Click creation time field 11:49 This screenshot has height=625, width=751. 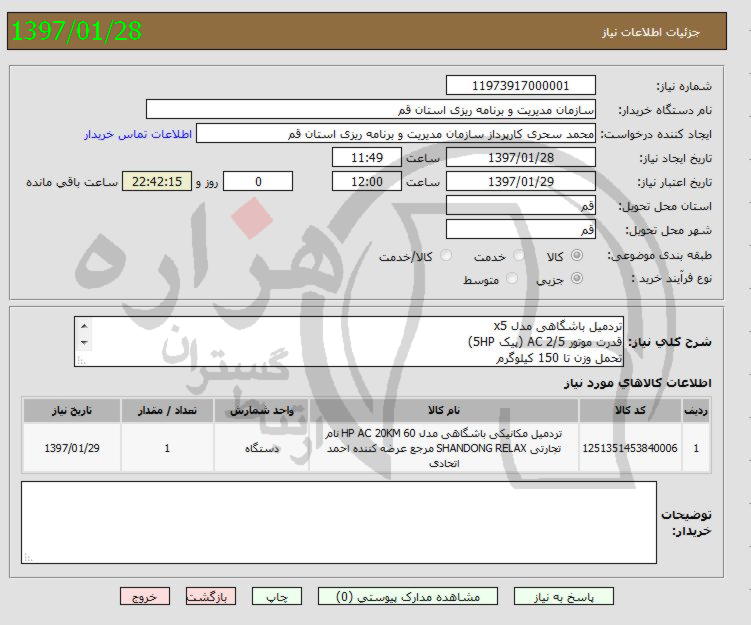point(367,157)
